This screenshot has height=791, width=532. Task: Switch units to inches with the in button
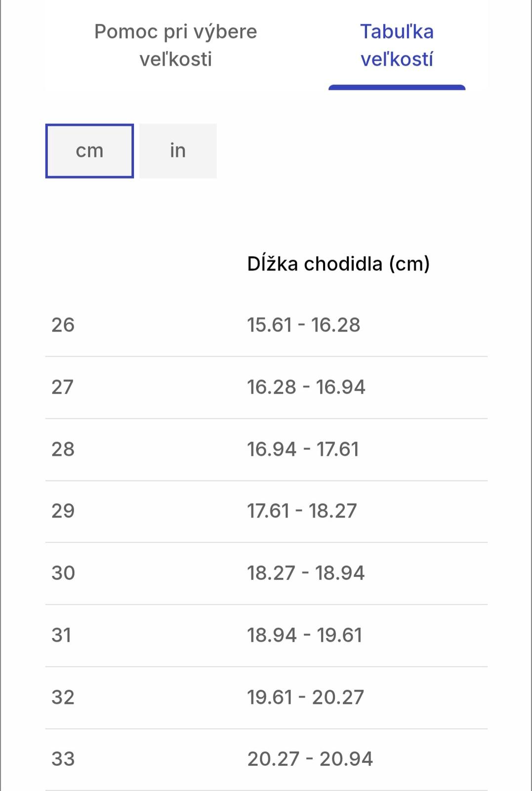178,151
